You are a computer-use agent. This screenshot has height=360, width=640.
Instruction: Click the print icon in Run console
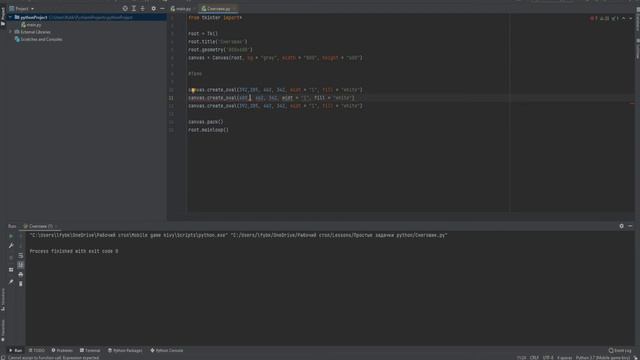[x=21, y=274]
